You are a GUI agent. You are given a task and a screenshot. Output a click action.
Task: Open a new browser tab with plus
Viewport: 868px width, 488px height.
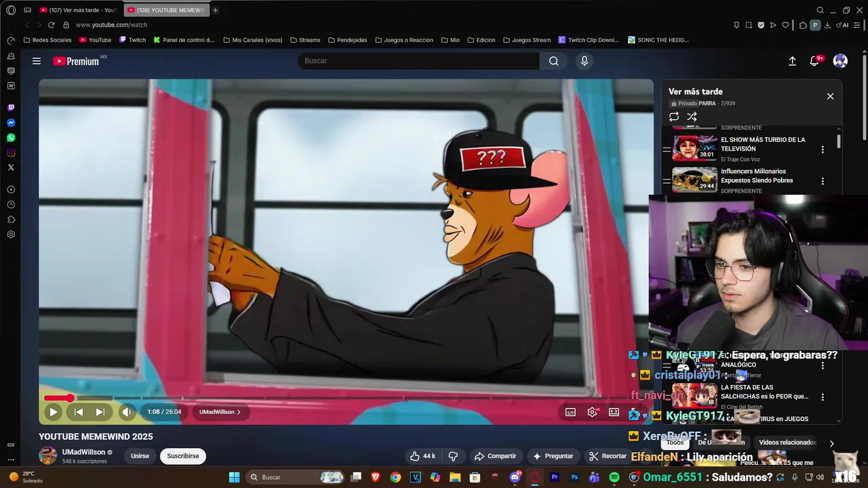[x=215, y=10]
